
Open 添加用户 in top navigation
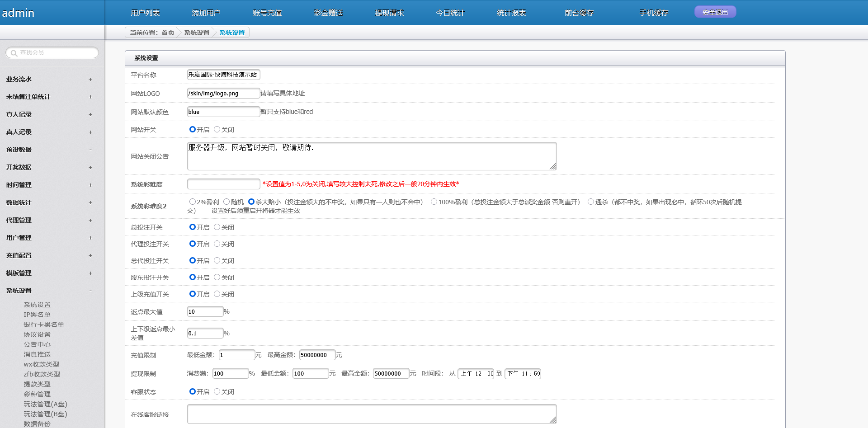click(206, 13)
